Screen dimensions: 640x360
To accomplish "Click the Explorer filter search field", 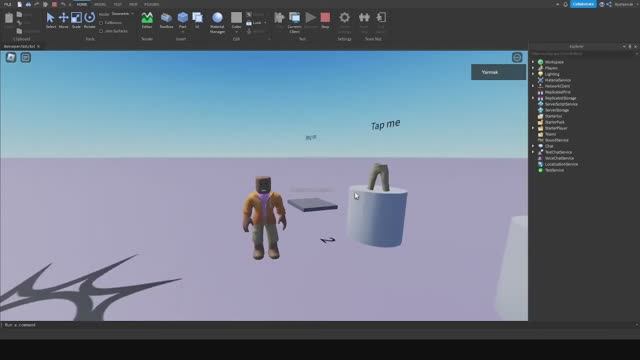I will tap(583, 53).
